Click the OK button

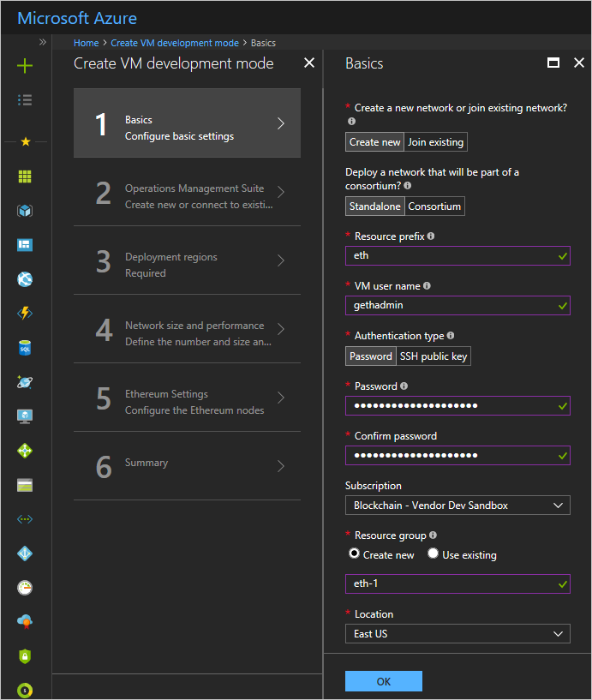click(383, 681)
